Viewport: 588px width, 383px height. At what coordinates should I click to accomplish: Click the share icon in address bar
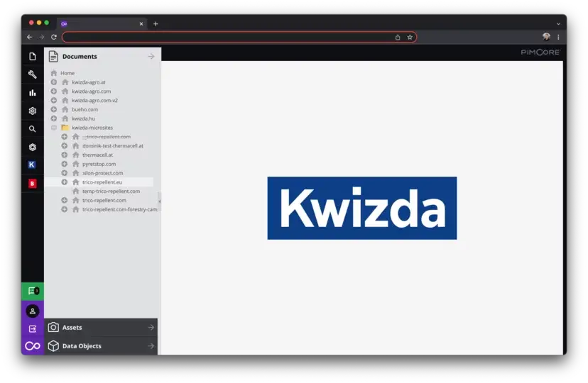(x=398, y=37)
